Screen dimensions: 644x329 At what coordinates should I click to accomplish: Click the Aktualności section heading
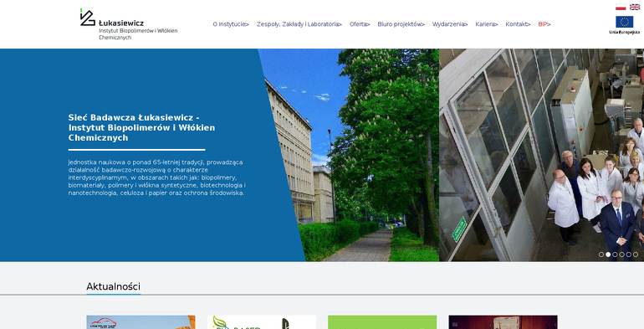114,286
